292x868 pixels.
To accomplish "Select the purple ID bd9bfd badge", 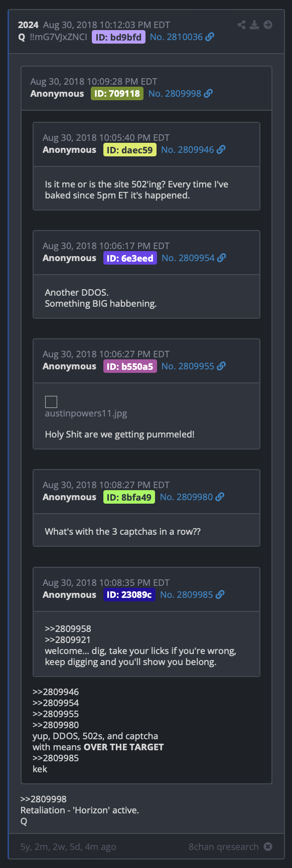I will click(x=118, y=37).
